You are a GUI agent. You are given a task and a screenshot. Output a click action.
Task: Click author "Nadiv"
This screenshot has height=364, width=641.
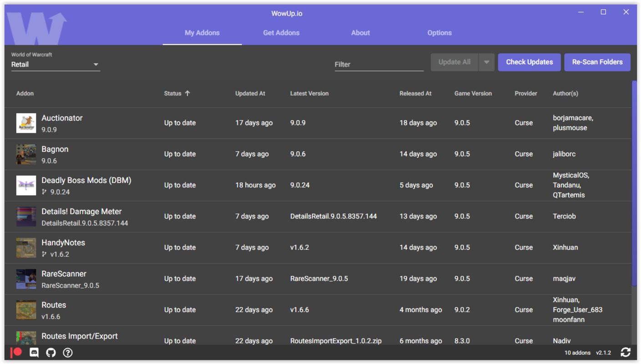[x=561, y=341]
